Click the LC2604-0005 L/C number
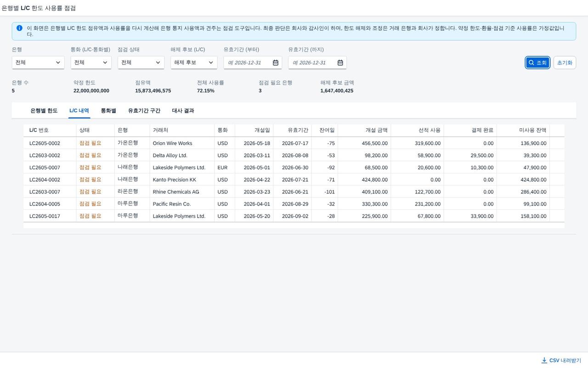This screenshot has width=588, height=368. pos(45,204)
